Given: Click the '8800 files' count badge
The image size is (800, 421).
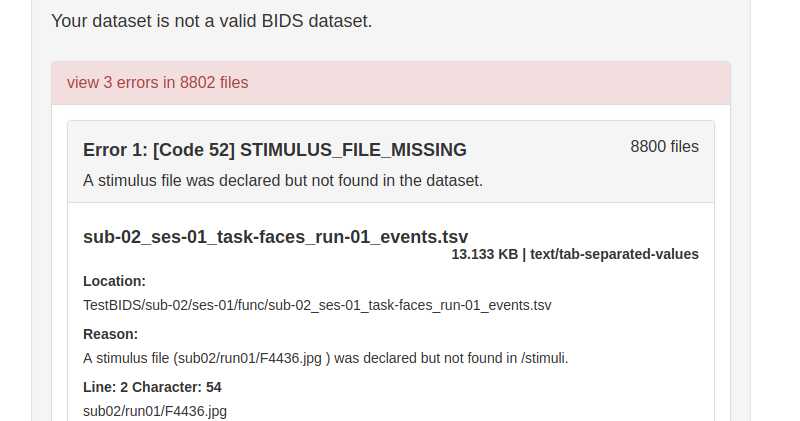Looking at the screenshot, I should tap(664, 147).
